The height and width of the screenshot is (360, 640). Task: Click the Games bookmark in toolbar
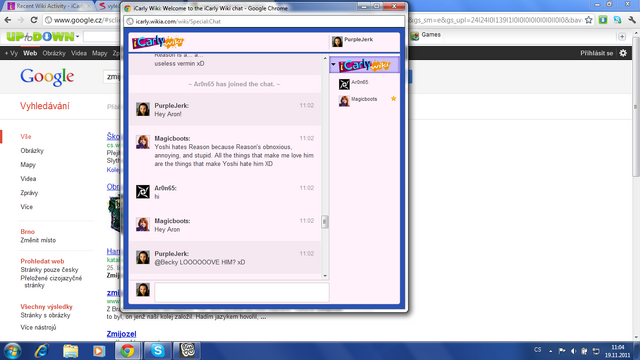(x=426, y=35)
